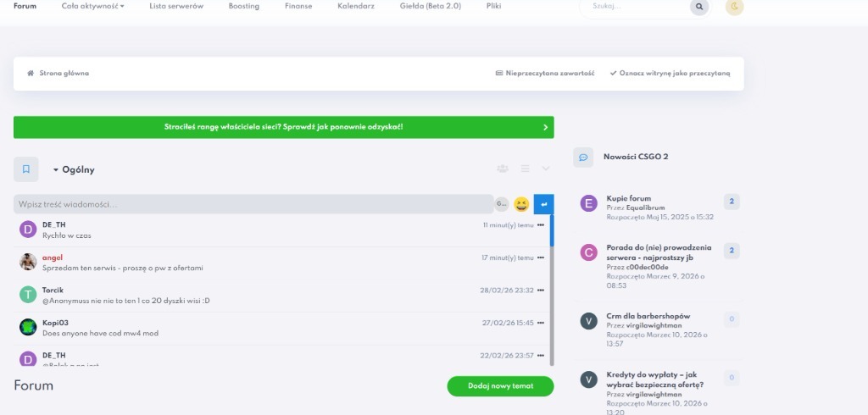Focus the Wpisz treść wiadomości input field
868x415 pixels.
253,204
